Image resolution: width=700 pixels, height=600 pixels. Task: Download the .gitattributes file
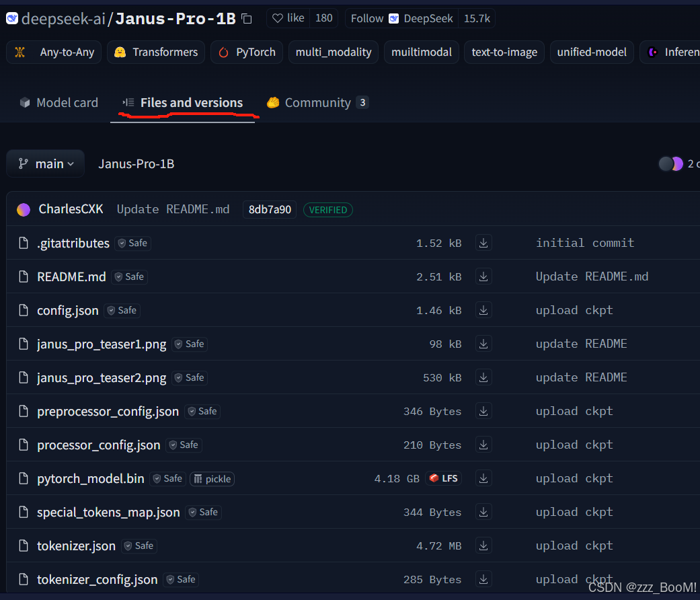click(x=483, y=243)
